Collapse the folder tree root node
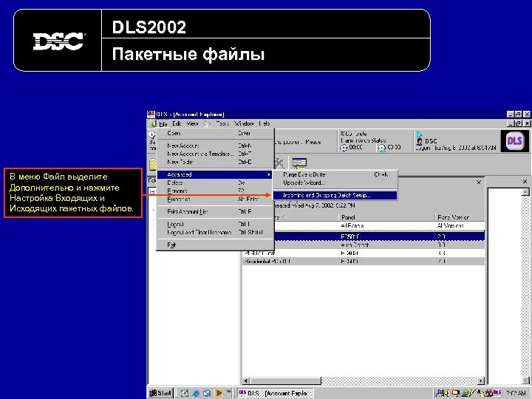This screenshot has width=532, height=399. [152, 191]
